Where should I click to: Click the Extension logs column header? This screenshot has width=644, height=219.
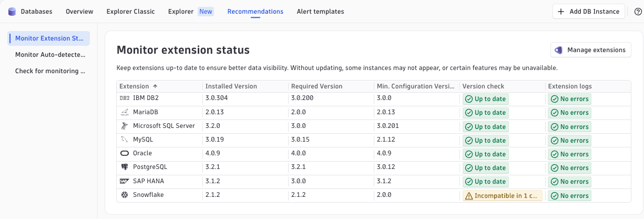588,86
